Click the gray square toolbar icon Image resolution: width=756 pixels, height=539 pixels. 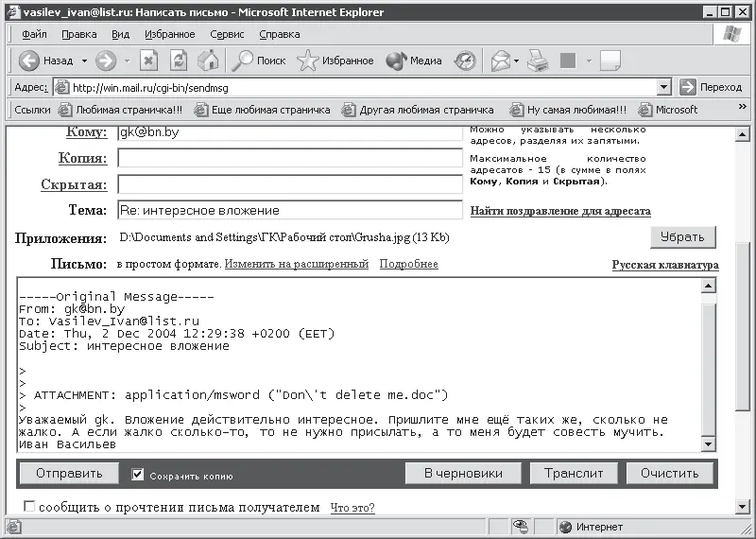(568, 61)
